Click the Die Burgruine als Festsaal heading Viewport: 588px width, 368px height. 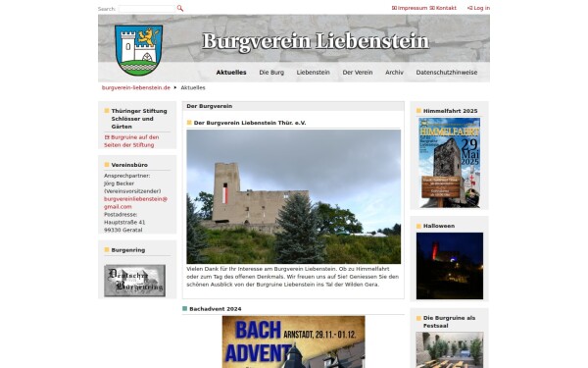tap(449, 322)
